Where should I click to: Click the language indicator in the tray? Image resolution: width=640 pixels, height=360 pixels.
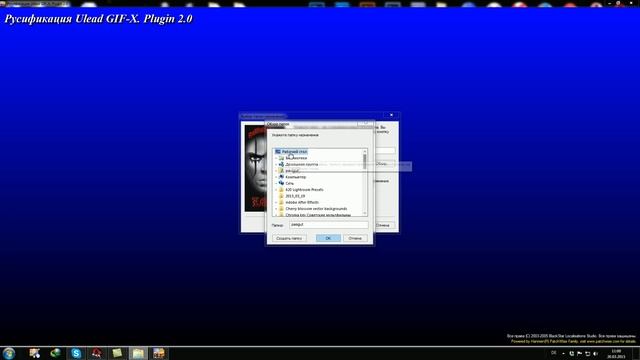point(554,353)
